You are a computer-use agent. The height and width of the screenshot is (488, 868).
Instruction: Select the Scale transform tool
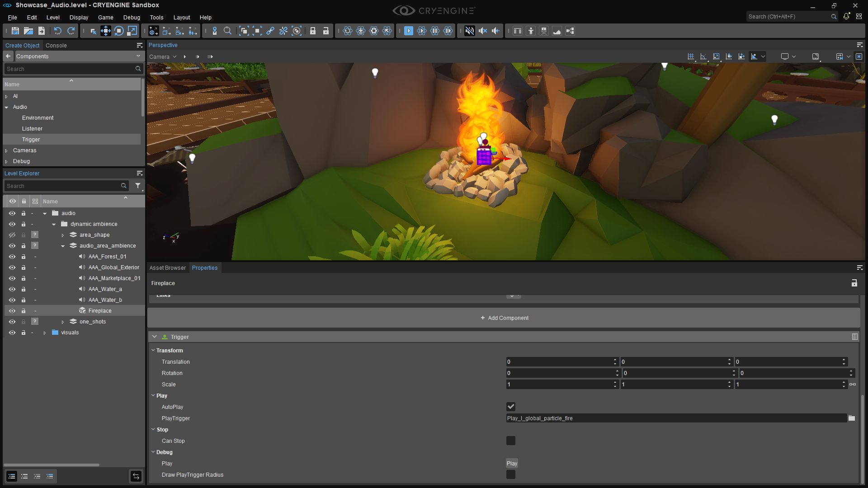tap(132, 31)
